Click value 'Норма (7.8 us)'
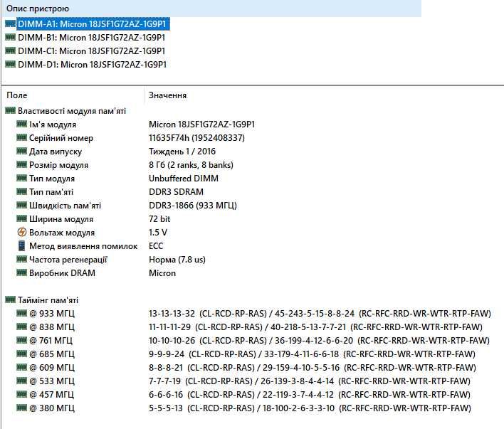Image resolution: width=504 pixels, height=429 pixels. pos(177,260)
